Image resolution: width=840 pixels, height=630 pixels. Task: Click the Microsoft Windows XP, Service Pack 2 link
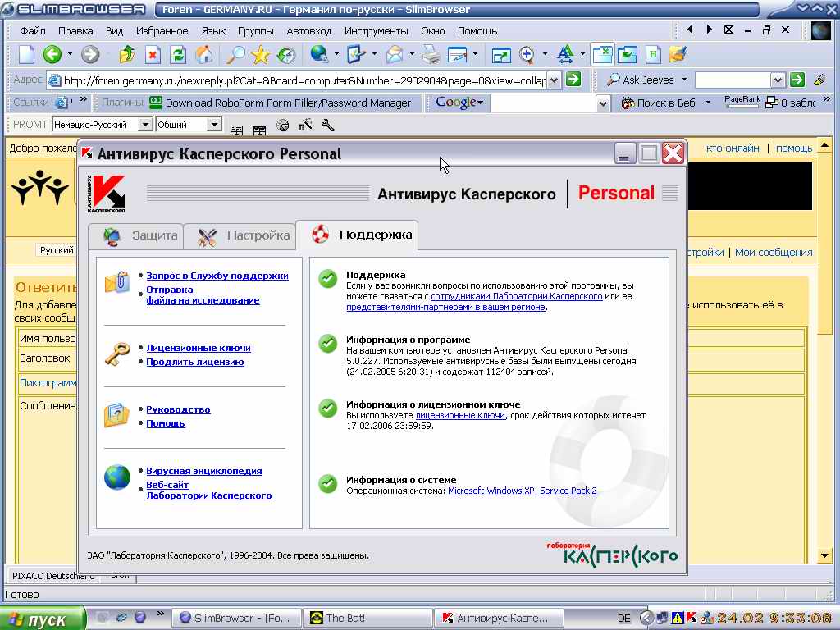click(x=523, y=491)
